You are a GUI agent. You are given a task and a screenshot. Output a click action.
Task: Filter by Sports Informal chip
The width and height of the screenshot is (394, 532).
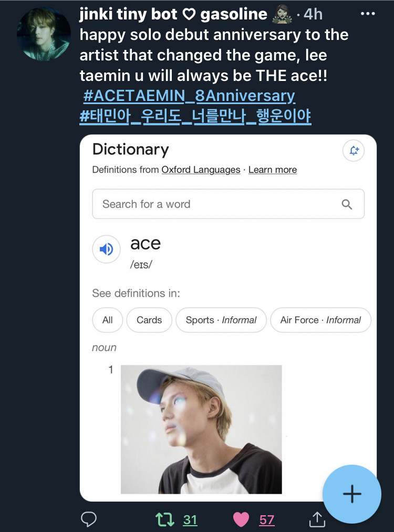tap(221, 320)
